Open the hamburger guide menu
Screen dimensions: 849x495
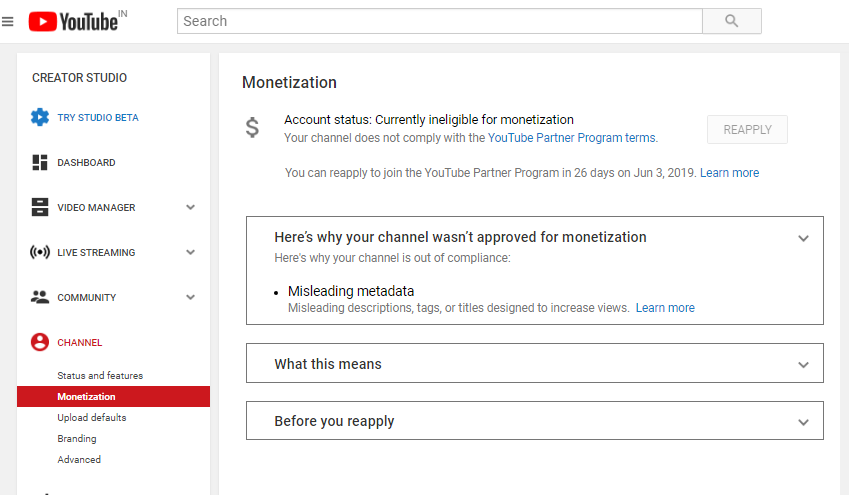(x=8, y=22)
